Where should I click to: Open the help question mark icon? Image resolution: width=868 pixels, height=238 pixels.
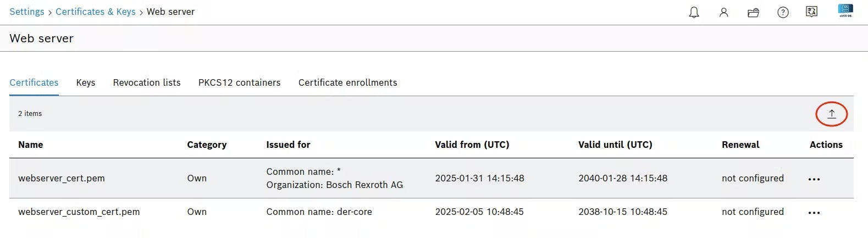tap(783, 12)
